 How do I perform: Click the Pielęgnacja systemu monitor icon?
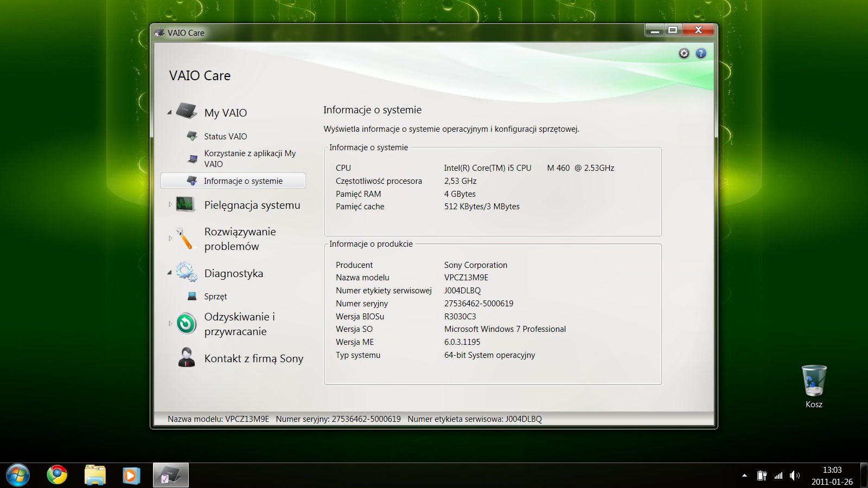click(x=185, y=204)
